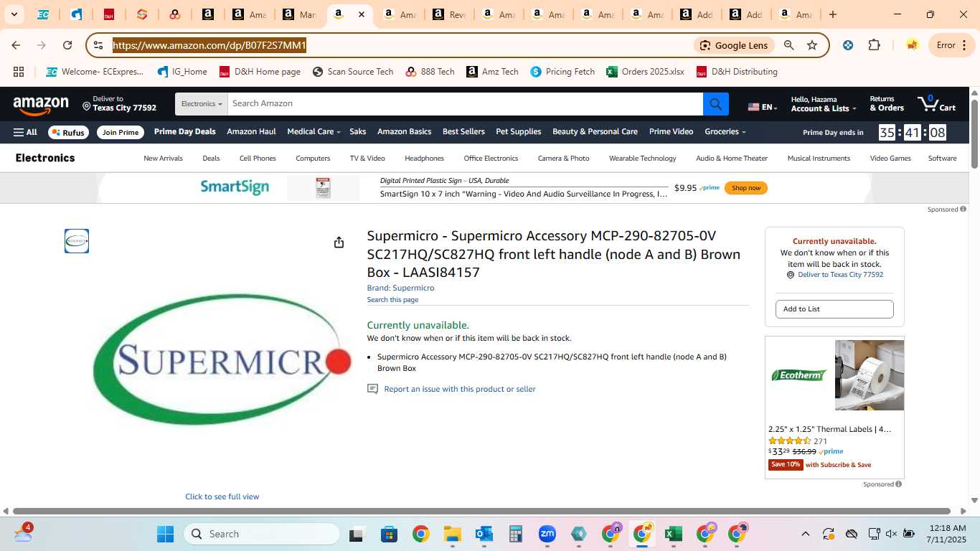Open the All hamburger menu

25,132
